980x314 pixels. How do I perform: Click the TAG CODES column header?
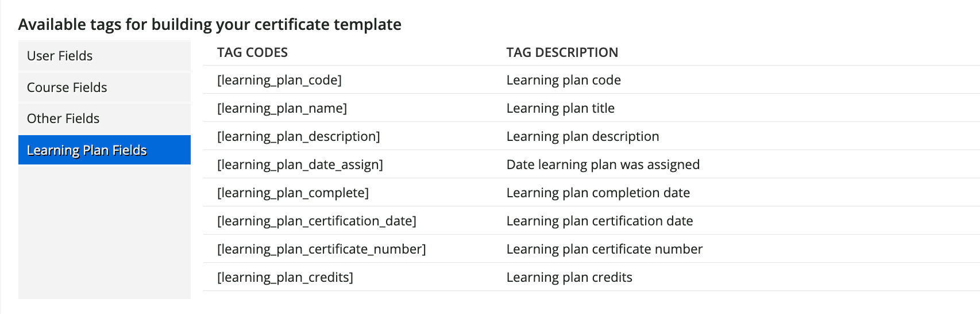click(252, 52)
